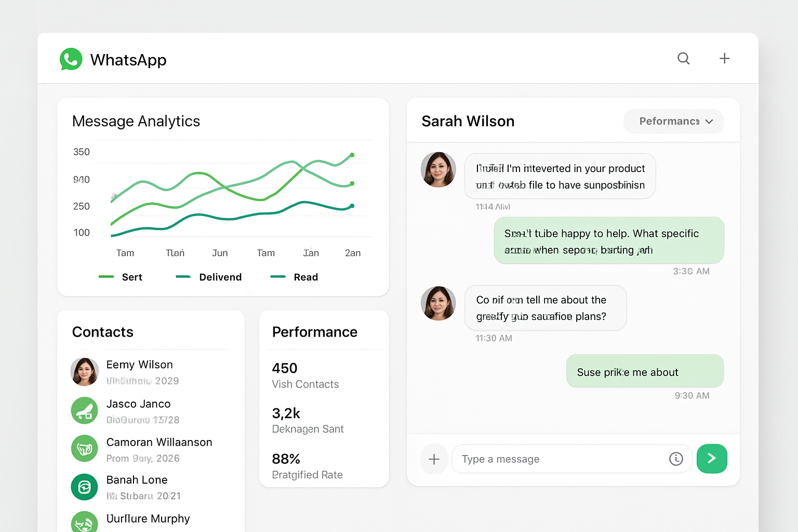Click the green 'Suse prike me about' message
The image size is (798, 532).
645,371
